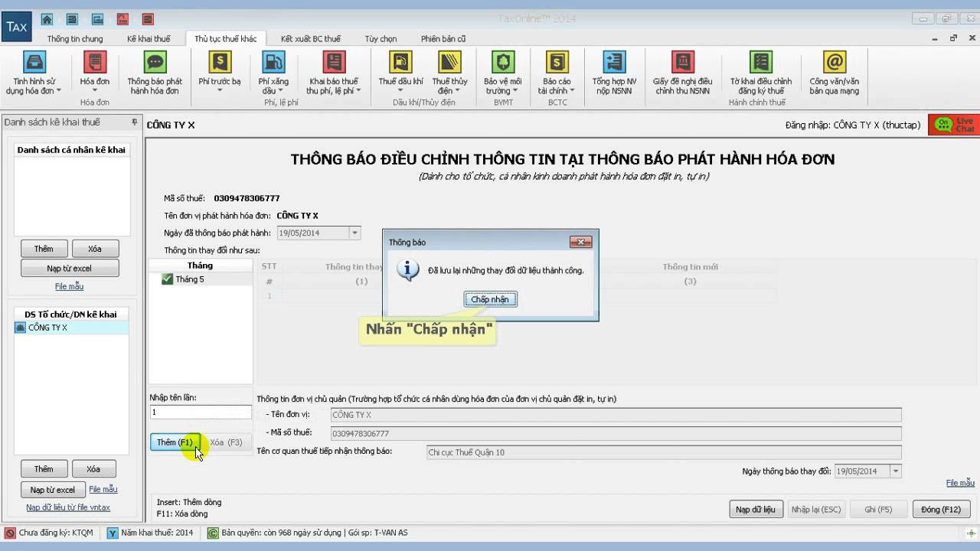Click Giấy đề nghị điều chỉnh thu NSNN icon
Screen dimensions: 980x551
click(x=682, y=62)
